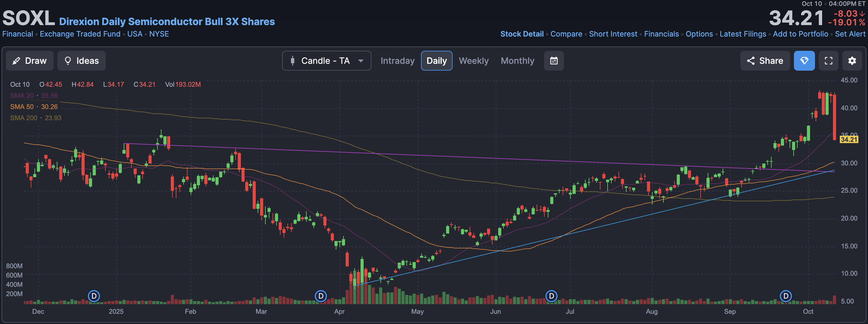The image size is (868, 324).
Task: Click the dividend marker near 2025
Action: [94, 296]
